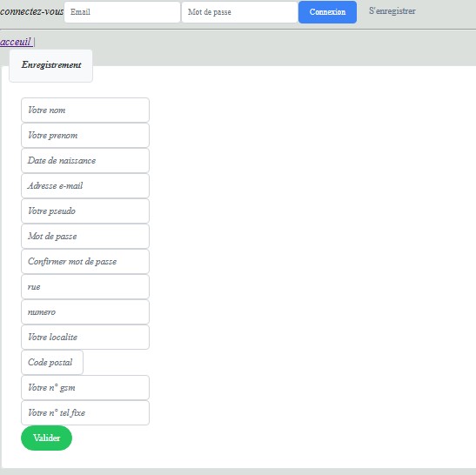Click the Confirmer mot de passe field
Screen dimensions: 476x475
pos(85,261)
